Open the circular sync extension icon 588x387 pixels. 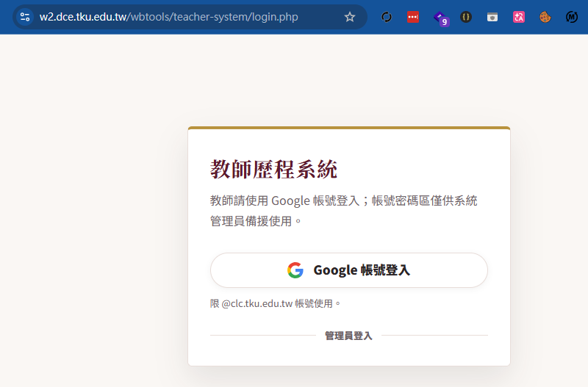(x=387, y=17)
